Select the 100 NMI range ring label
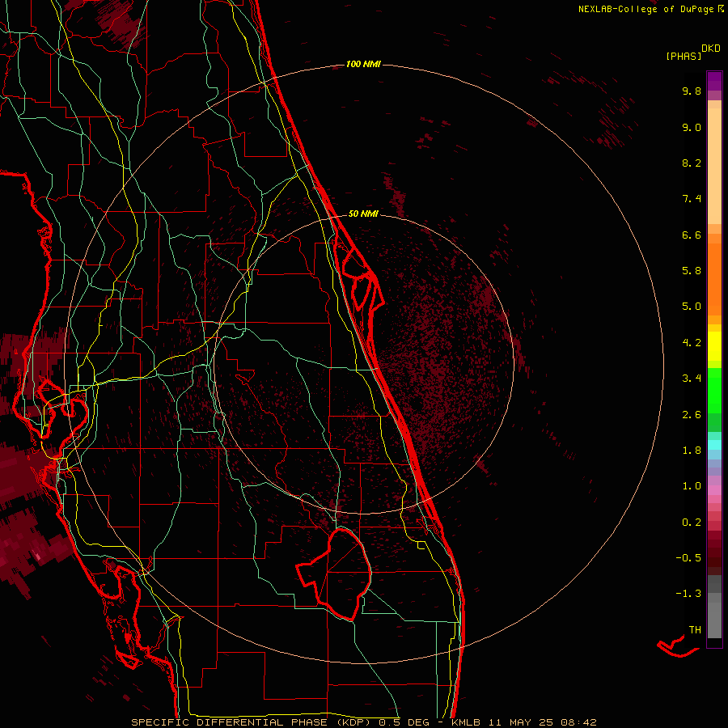The height and width of the screenshot is (728, 728). tap(363, 64)
